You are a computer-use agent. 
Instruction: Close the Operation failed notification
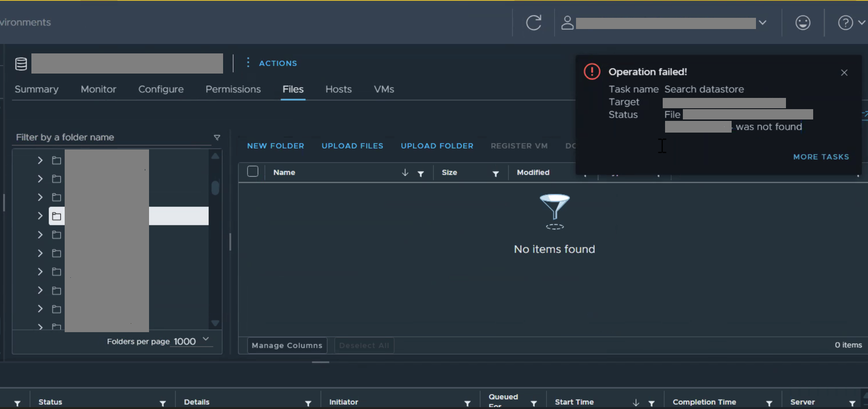click(x=844, y=73)
